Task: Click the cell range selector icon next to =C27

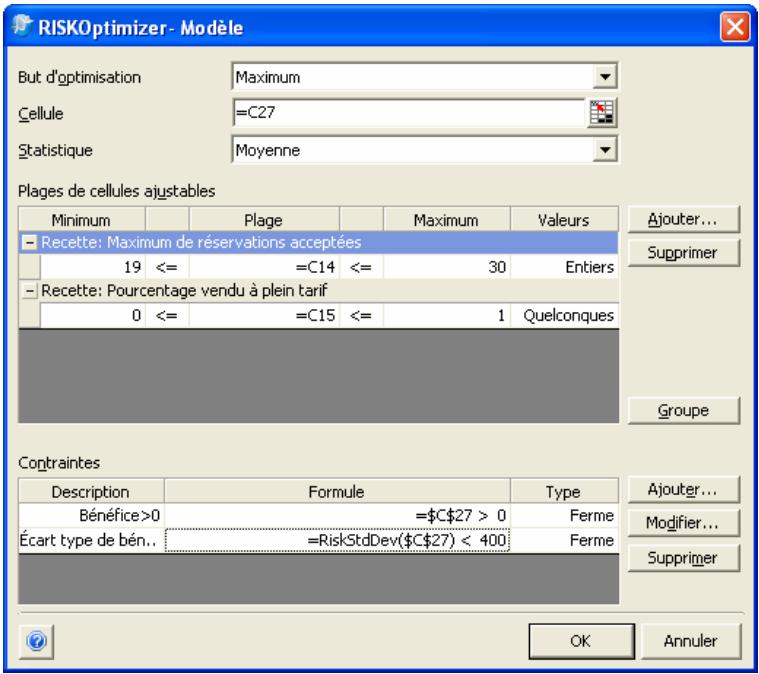Action: coord(602,113)
